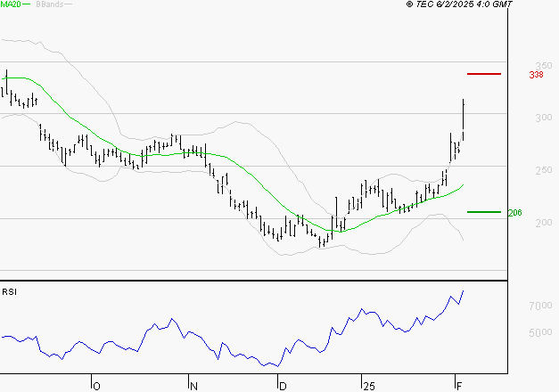Image resolution: width=559 pixels, height=392 pixels.
Task: Click the RSI 5000 axis label
Action: pyautogui.click(x=540, y=332)
